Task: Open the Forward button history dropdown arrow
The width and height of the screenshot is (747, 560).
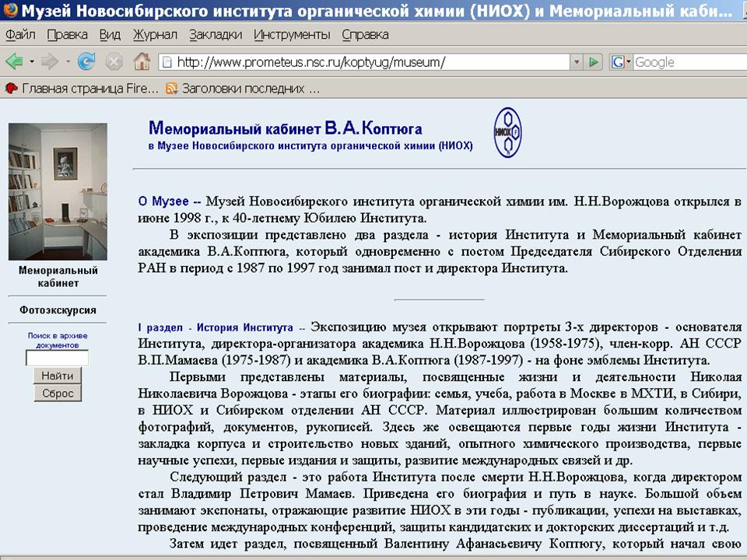Action: (x=68, y=61)
